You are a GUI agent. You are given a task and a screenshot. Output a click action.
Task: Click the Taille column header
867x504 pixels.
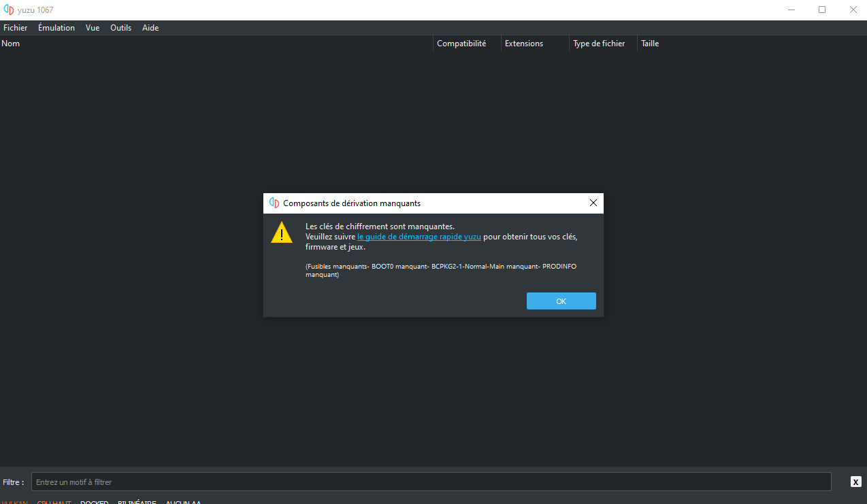[650, 44]
